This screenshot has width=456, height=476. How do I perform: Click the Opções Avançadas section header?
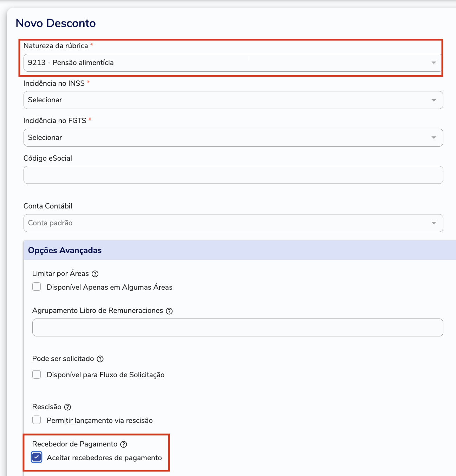[x=240, y=250]
